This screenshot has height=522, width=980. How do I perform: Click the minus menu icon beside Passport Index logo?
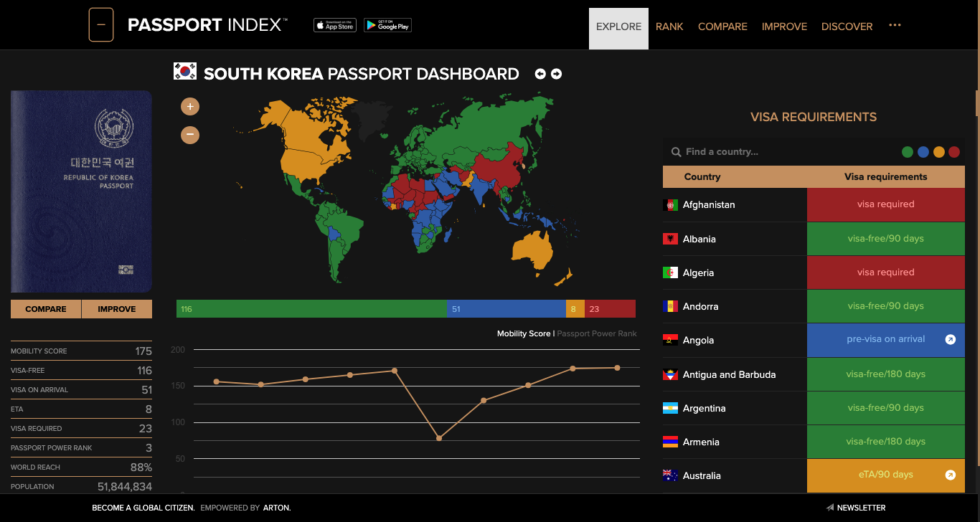pos(101,25)
